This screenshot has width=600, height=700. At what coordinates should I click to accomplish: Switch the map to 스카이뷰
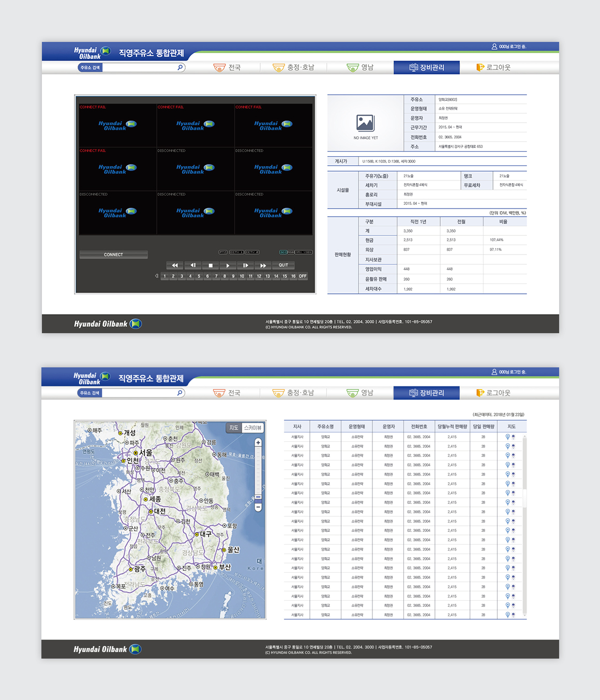[253, 428]
